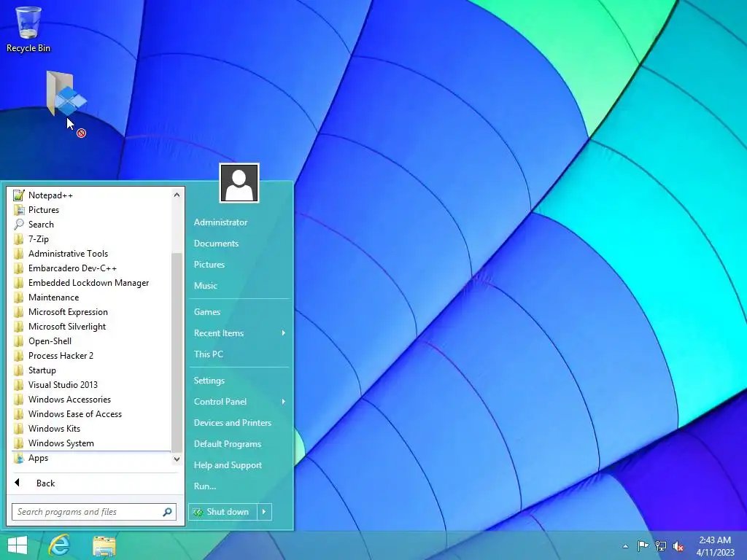
Task: Select the folder shortcut icon on the desktop
Action: pos(66,93)
